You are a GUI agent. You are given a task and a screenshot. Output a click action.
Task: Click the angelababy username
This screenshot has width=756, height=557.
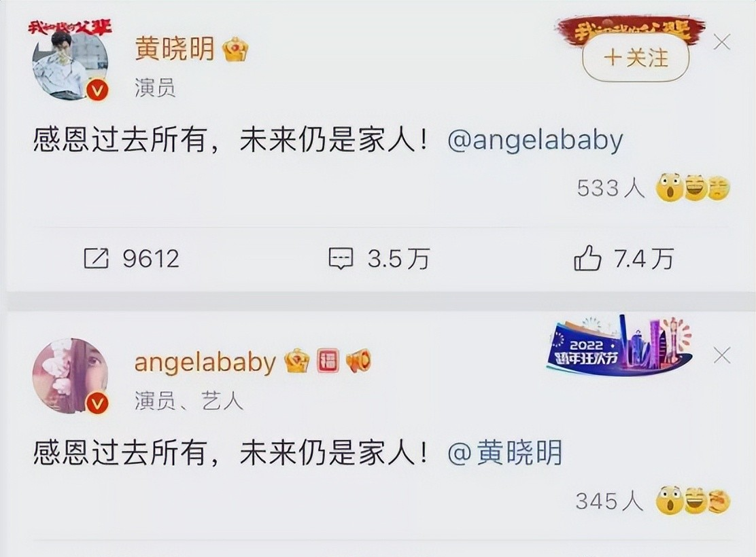[205, 362]
